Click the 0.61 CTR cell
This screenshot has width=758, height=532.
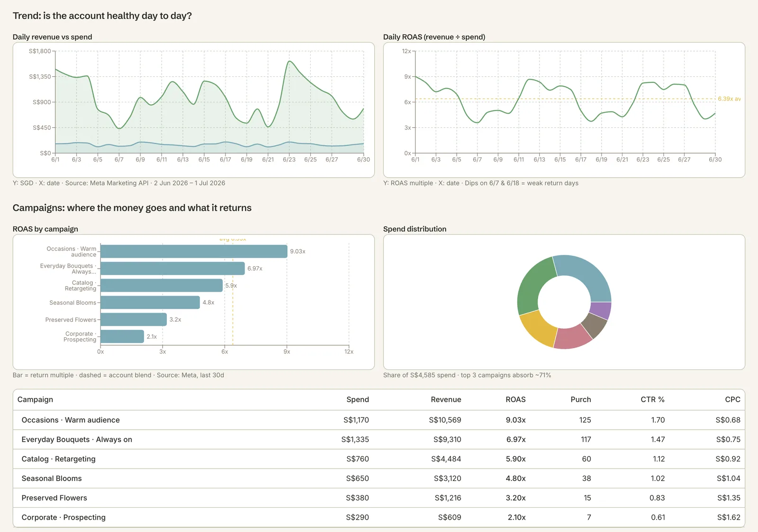pos(658,517)
